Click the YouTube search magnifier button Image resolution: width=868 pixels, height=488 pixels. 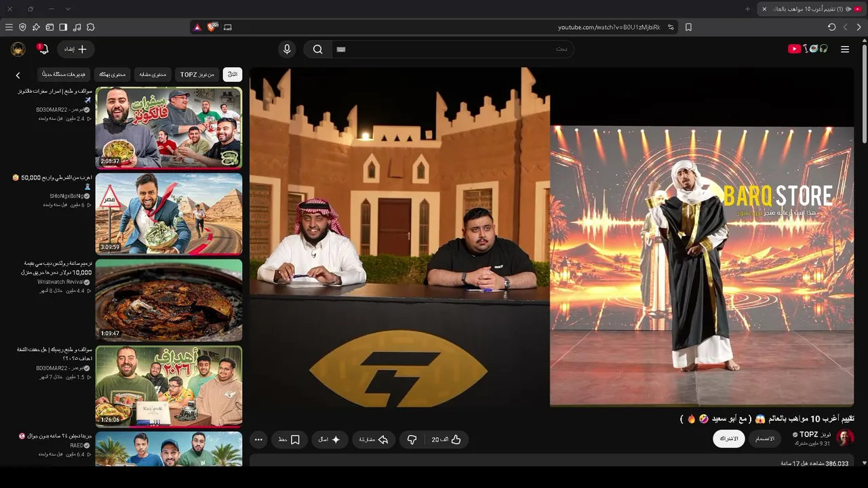click(x=317, y=49)
